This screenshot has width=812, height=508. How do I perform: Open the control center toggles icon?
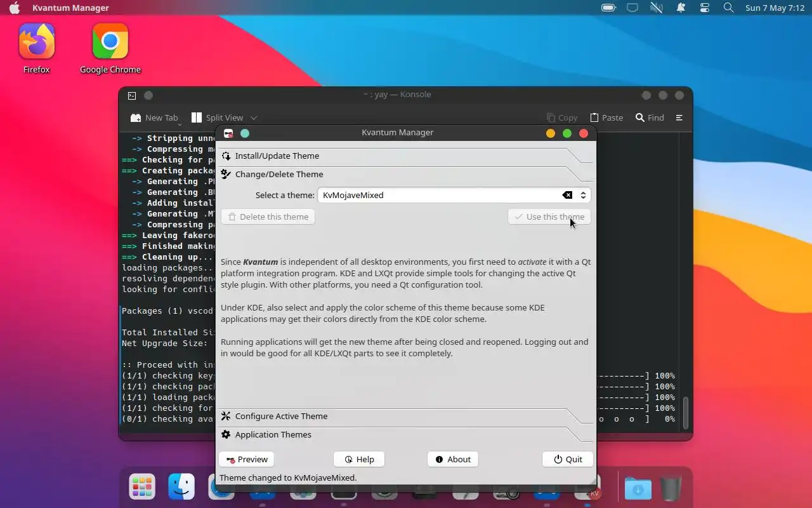(705, 8)
